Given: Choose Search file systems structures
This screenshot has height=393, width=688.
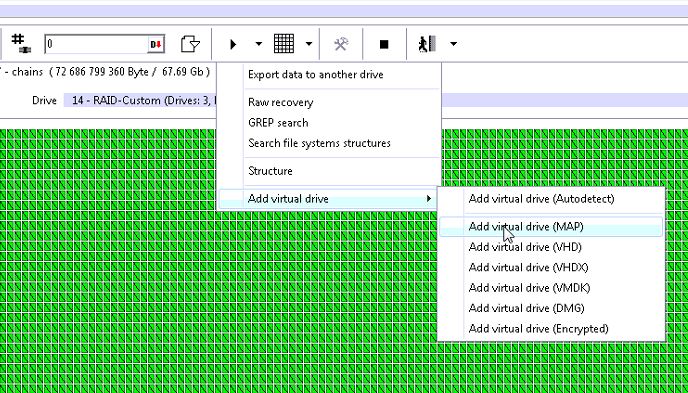Looking at the screenshot, I should [x=329, y=143].
